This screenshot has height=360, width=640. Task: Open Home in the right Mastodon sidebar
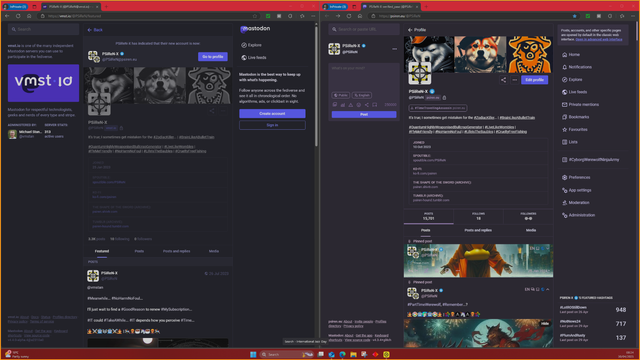pyautogui.click(x=571, y=54)
